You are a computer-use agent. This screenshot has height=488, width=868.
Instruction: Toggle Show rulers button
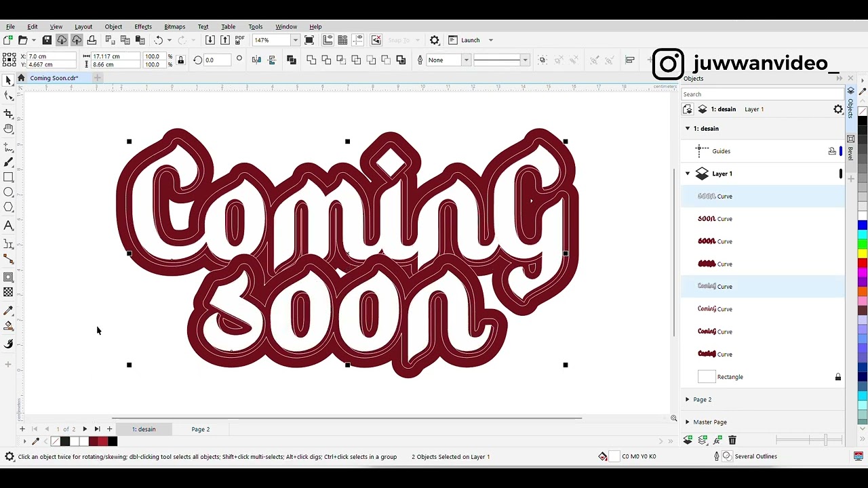328,41
